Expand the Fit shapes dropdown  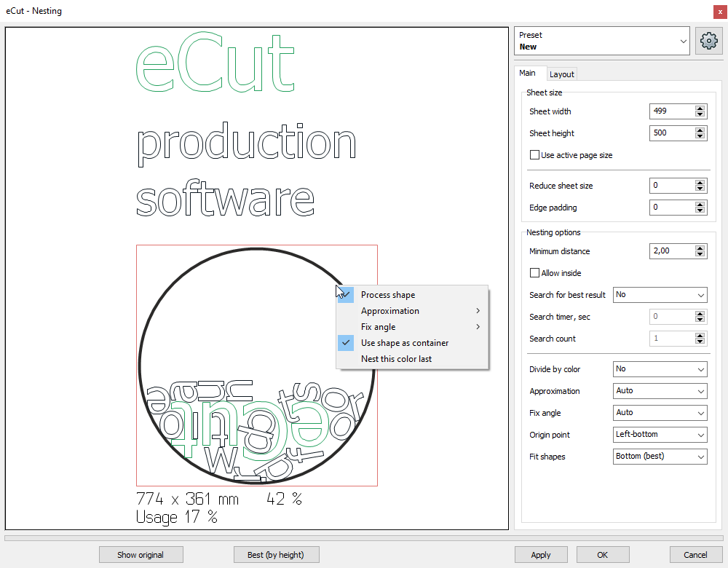pyautogui.click(x=660, y=457)
